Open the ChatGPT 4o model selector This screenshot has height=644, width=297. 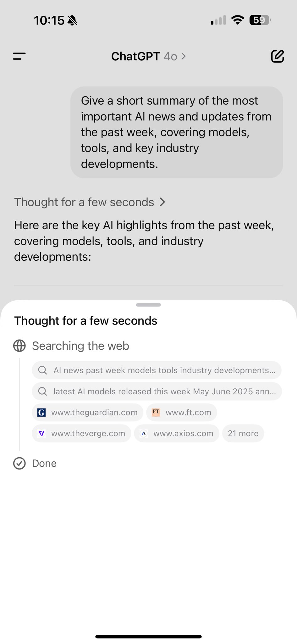click(148, 56)
